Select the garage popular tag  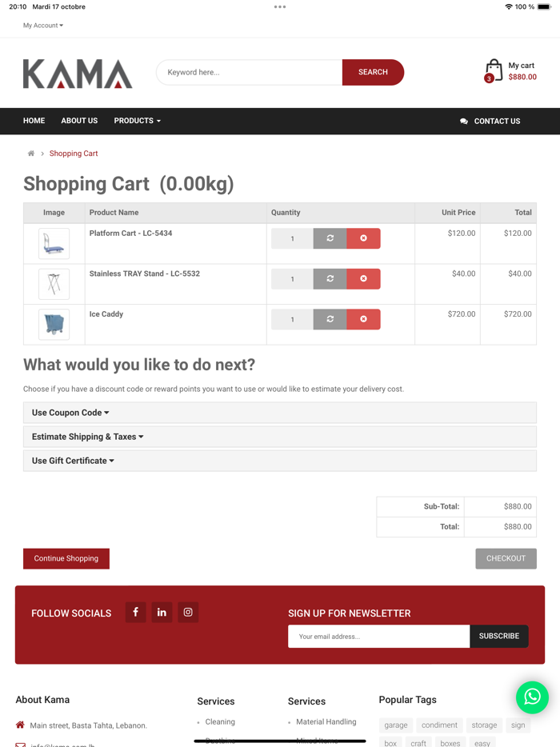(x=395, y=725)
